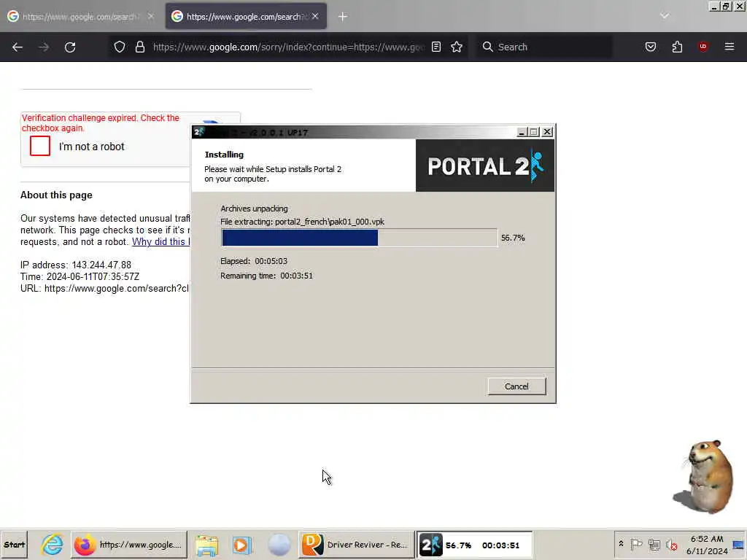Click the hamster desktop character
The image size is (747, 560).
tap(704, 476)
